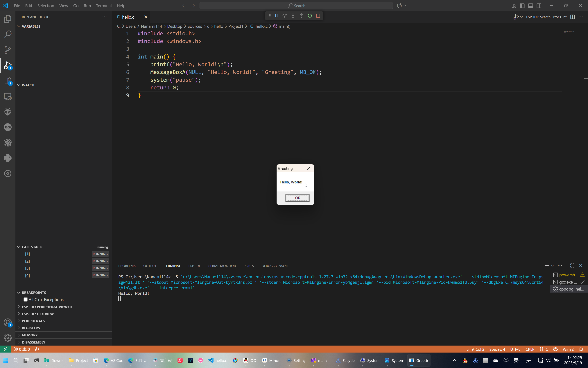Screen dimensions: 588x368
Task: Open the Remote Explorer view
Action: click(8, 96)
